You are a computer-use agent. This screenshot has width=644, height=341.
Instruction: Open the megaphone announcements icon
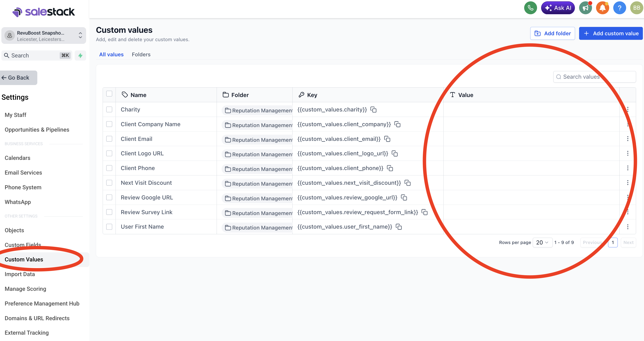[x=585, y=8]
